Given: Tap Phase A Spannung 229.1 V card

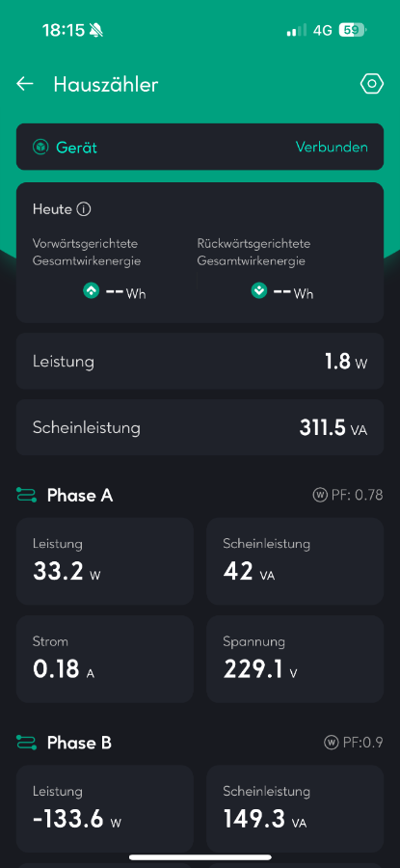Looking at the screenshot, I should pos(295,659).
